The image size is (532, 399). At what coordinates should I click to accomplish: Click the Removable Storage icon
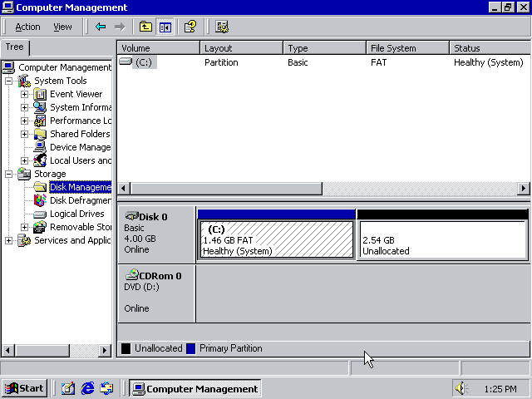click(x=40, y=227)
